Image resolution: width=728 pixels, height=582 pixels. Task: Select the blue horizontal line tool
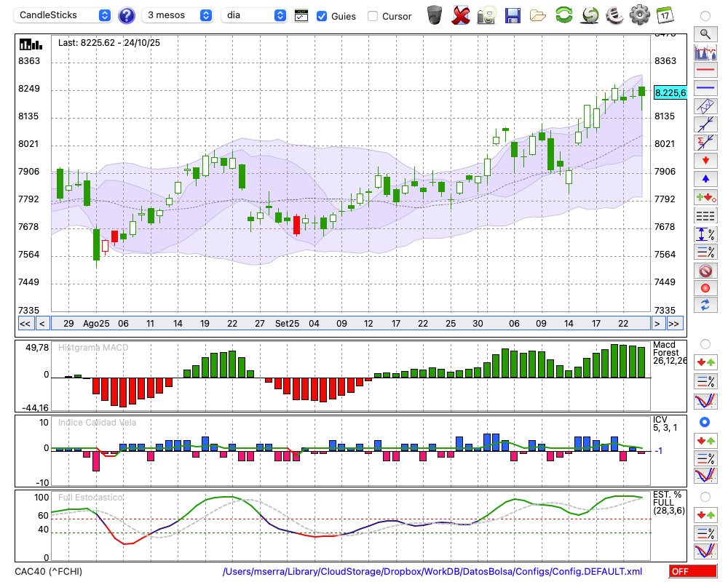point(705,88)
